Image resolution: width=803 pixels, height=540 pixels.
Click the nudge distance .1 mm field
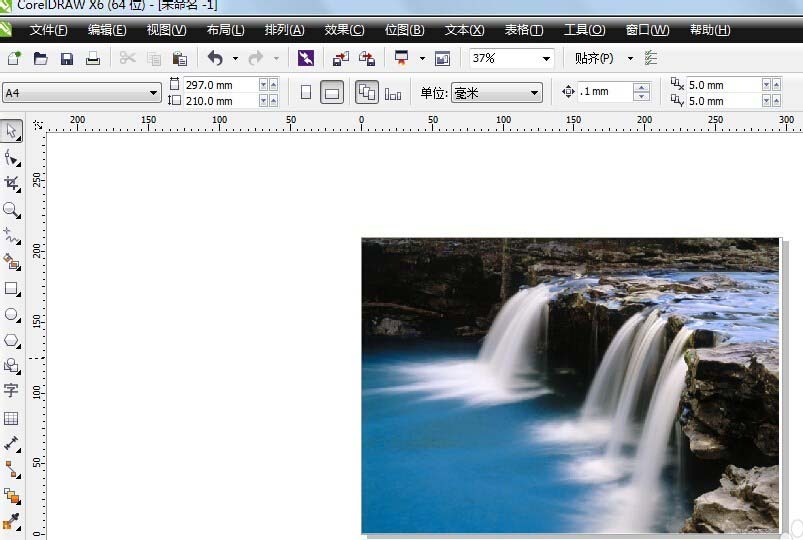click(x=605, y=92)
